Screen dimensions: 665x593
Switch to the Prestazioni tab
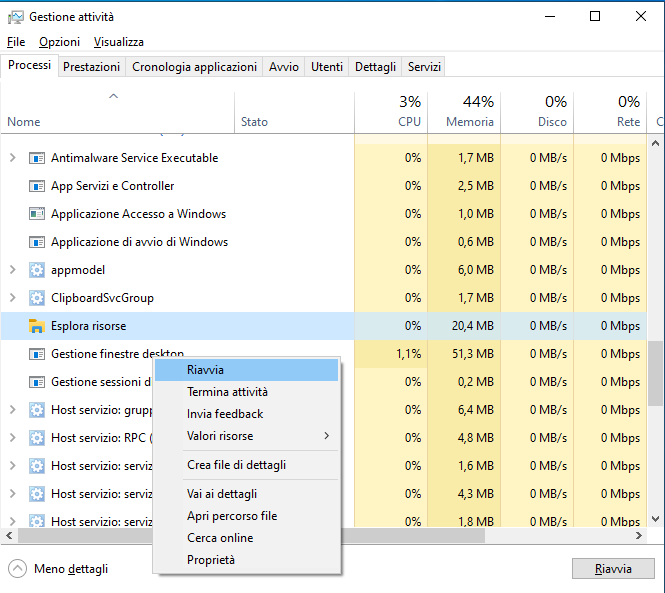(92, 67)
